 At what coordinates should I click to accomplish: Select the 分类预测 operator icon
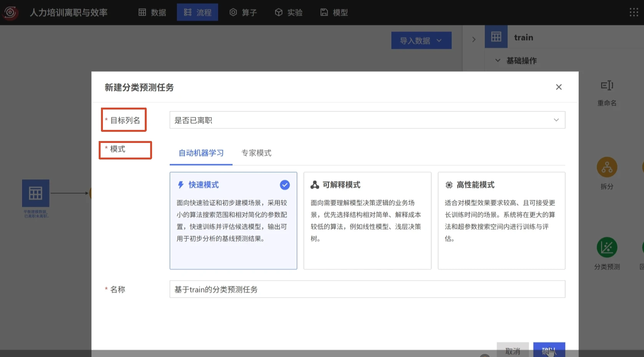pos(607,247)
